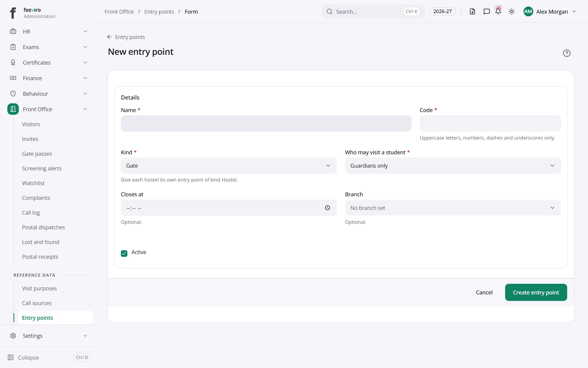Click the green Front Office door icon
This screenshot has height=368, width=588.
[x=13, y=109]
